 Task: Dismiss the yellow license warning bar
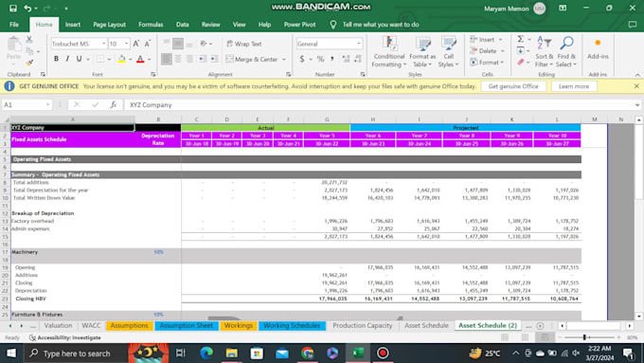636,86
